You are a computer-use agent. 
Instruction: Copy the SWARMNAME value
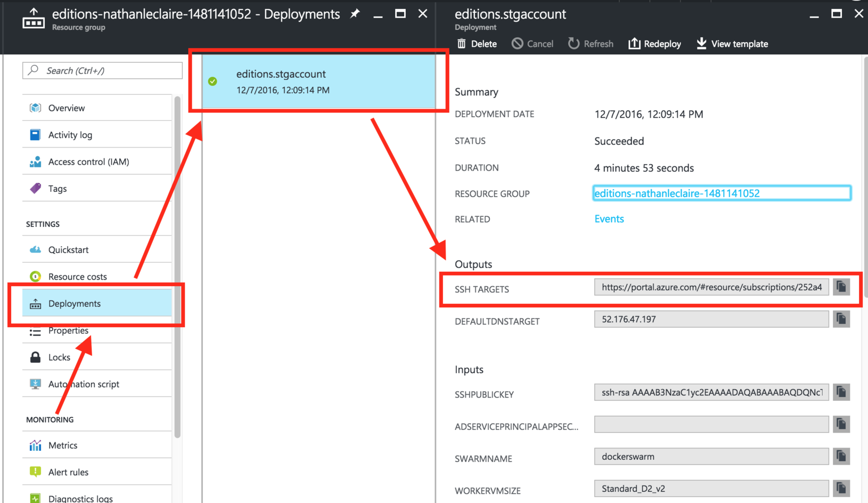pos(841,457)
